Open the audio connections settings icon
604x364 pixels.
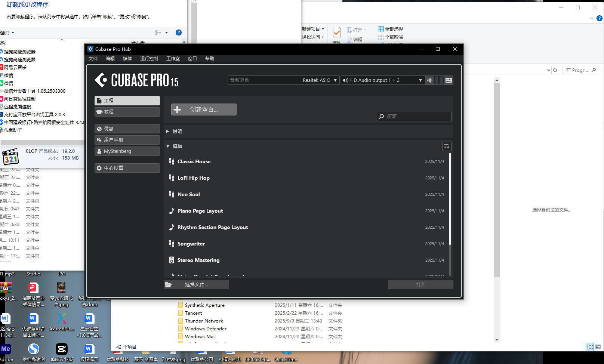449,80
